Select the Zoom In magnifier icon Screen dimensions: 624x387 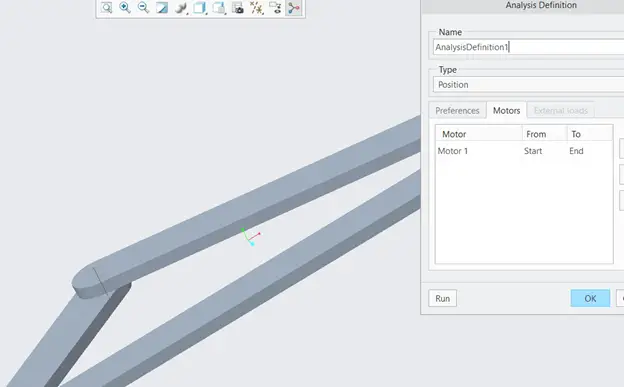(x=125, y=8)
